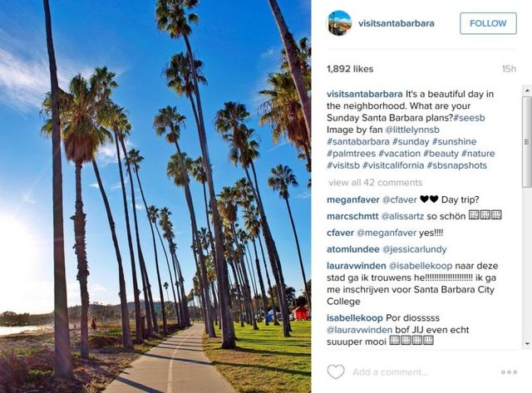Click the visitsantabarbara profile avatar
The width and height of the screenshot is (532, 393).
339,23
